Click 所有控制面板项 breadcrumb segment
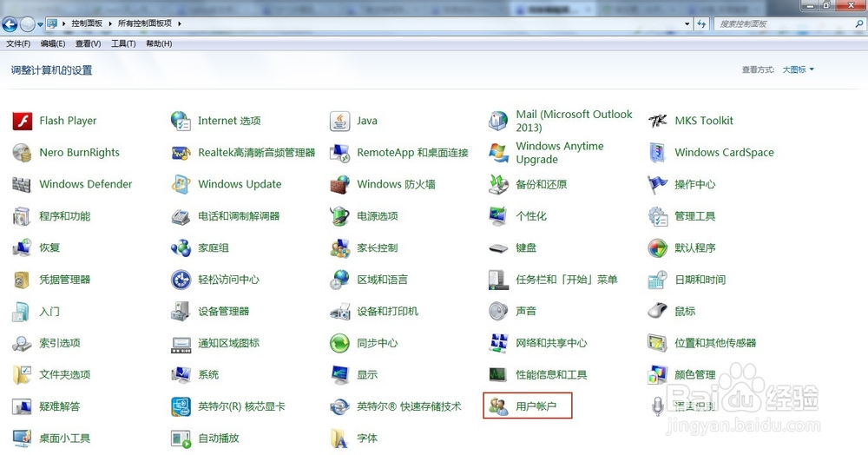 pos(144,23)
